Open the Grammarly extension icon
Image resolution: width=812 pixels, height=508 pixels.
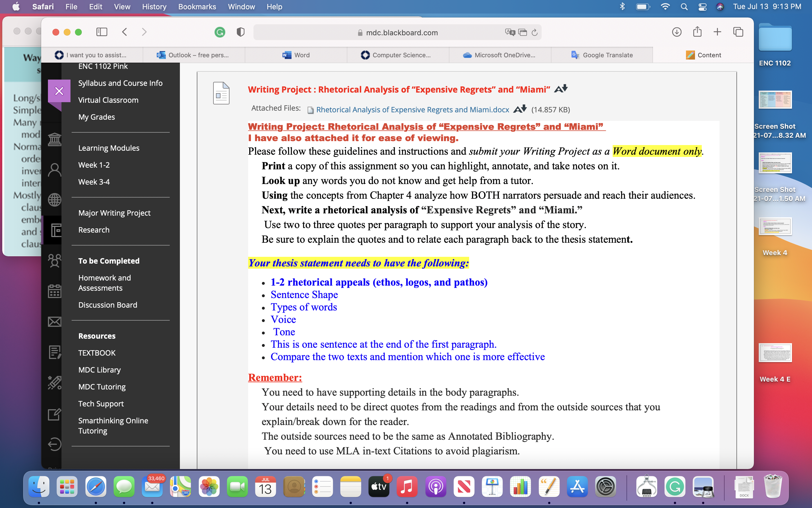coord(220,32)
